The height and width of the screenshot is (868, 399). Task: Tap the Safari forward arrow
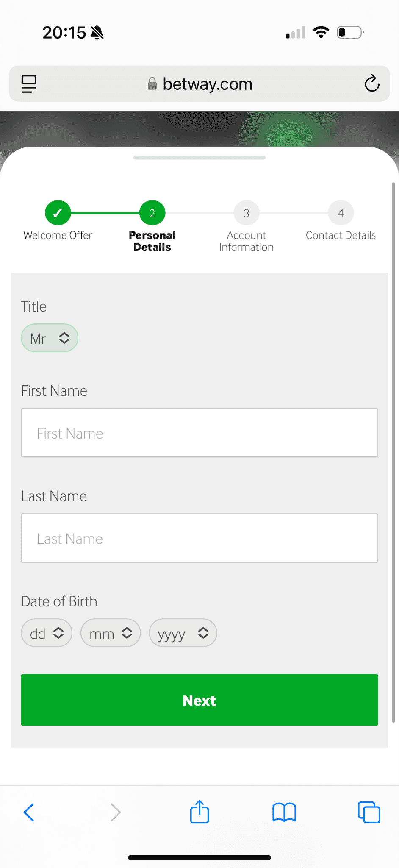point(115,812)
